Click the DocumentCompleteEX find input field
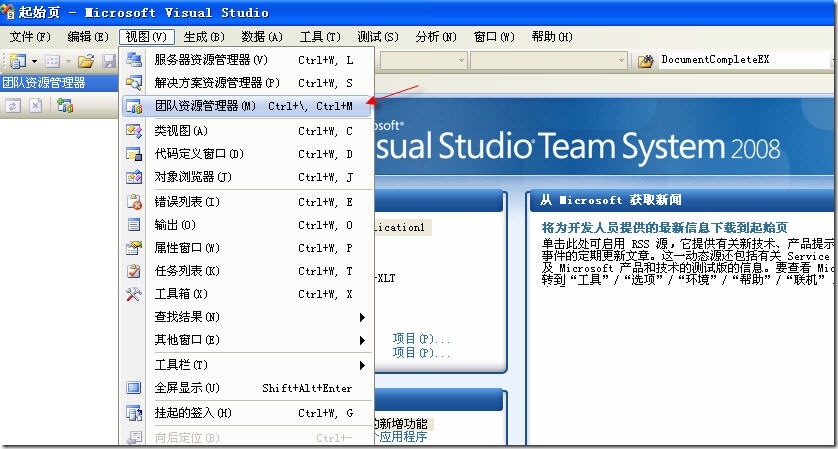The height and width of the screenshot is (449, 838). coord(746,60)
